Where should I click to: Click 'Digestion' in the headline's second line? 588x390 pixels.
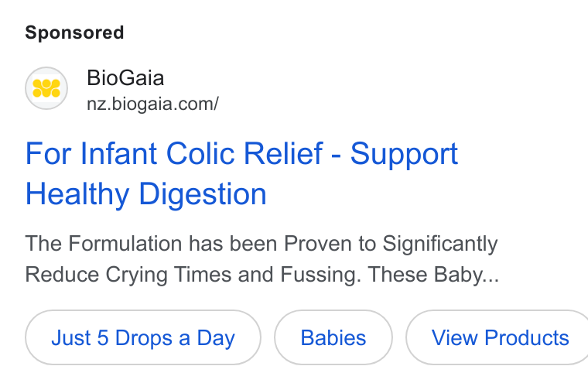[x=203, y=194]
